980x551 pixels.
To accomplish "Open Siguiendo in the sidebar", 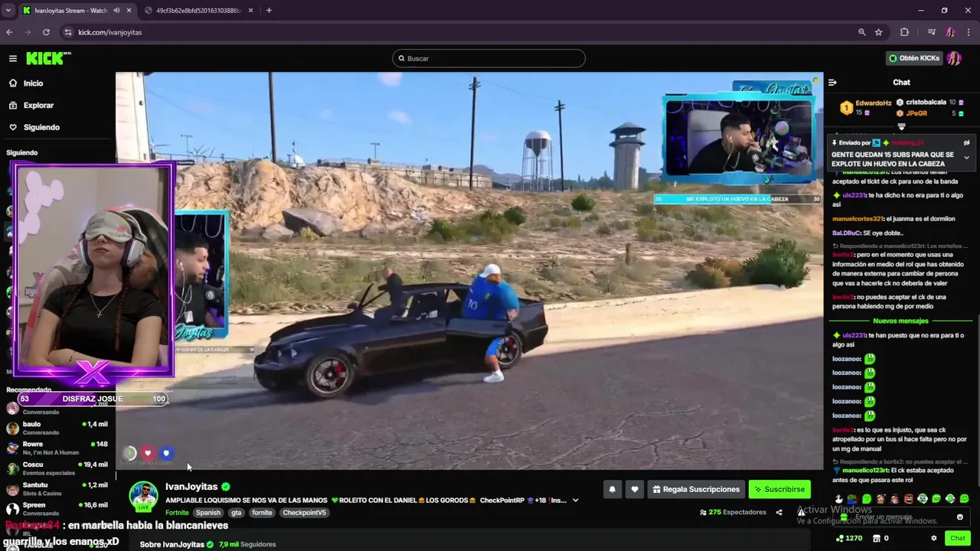I will [x=41, y=127].
